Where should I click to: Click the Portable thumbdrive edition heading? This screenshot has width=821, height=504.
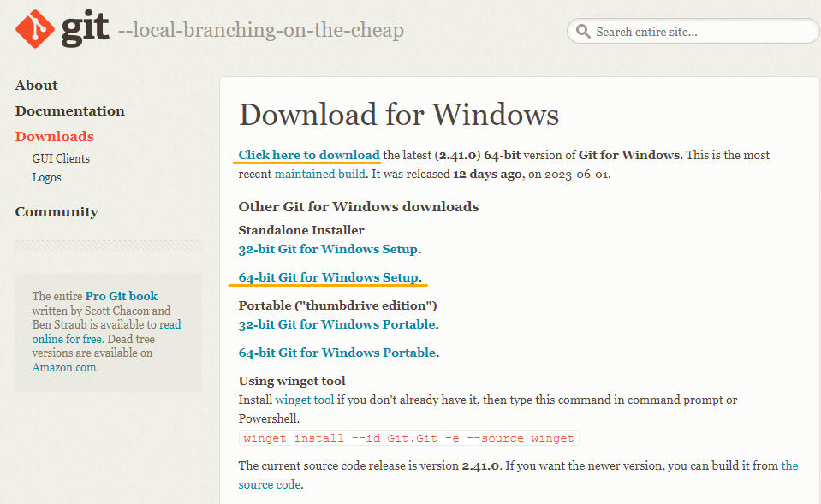[337, 305]
